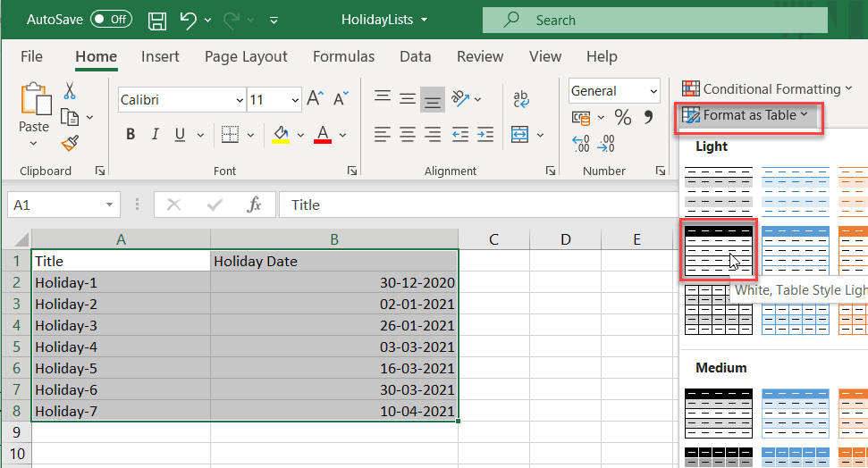The image size is (868, 468).
Task: Click the Decrease Font Size icon
Action: click(x=341, y=98)
